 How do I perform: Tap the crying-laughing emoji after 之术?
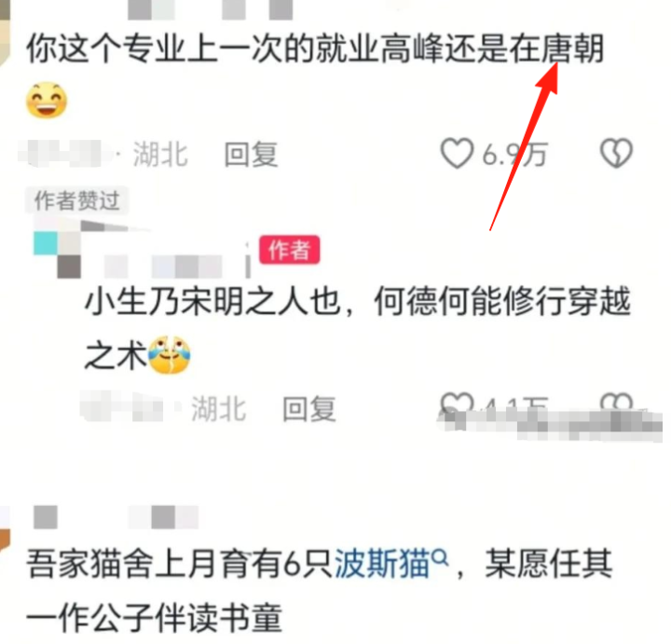point(169,355)
